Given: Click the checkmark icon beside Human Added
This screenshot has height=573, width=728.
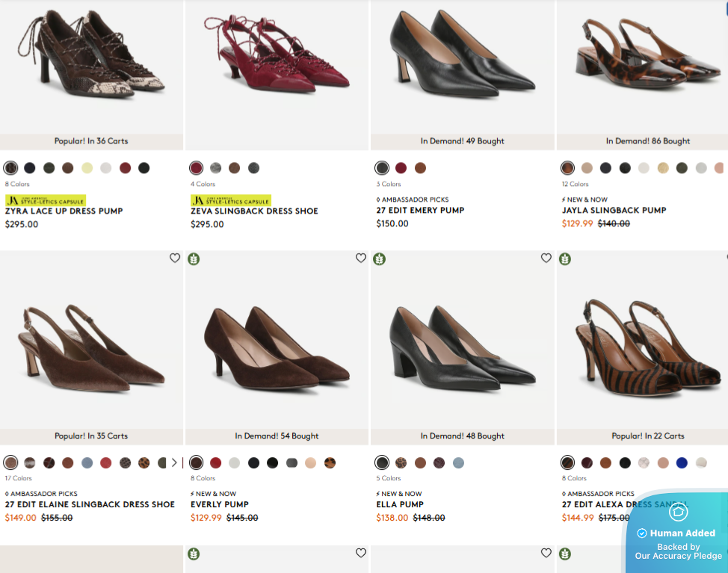Looking at the screenshot, I should coord(641,533).
